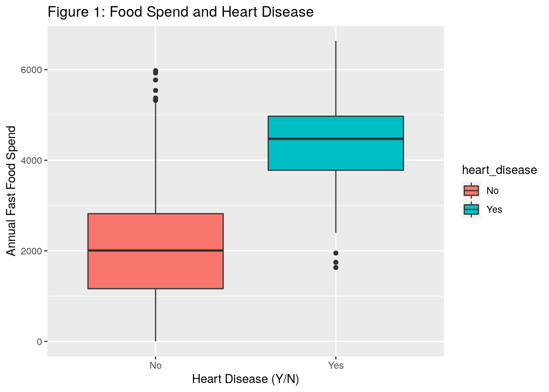The height and width of the screenshot is (392, 549).
Task: Click the lower whisker of the No box
Action: point(156,314)
